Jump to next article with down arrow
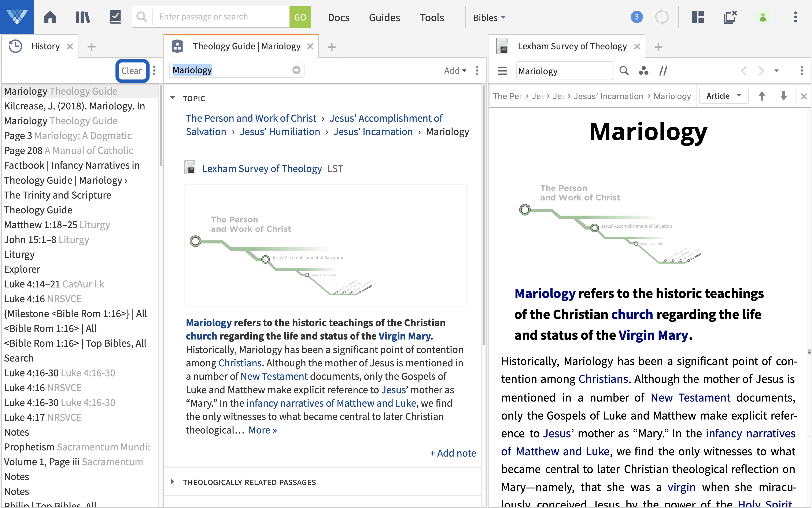812x508 pixels. pyautogui.click(x=783, y=96)
